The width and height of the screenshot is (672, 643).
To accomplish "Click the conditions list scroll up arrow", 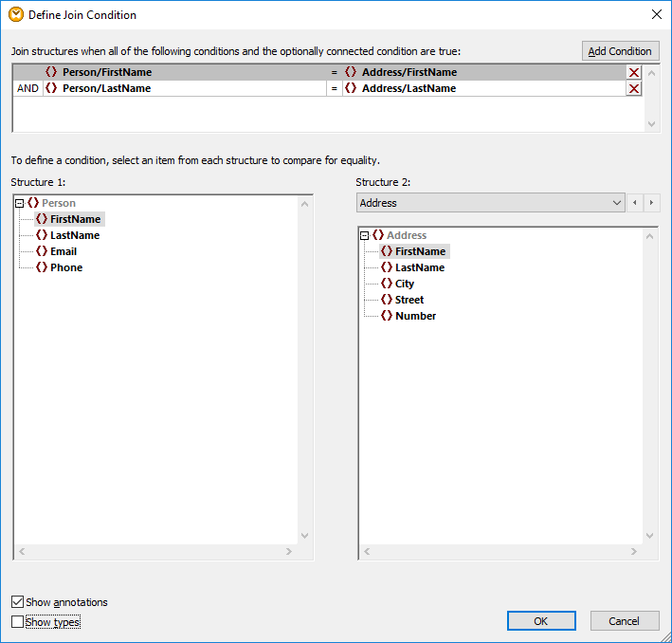I will pos(651,73).
